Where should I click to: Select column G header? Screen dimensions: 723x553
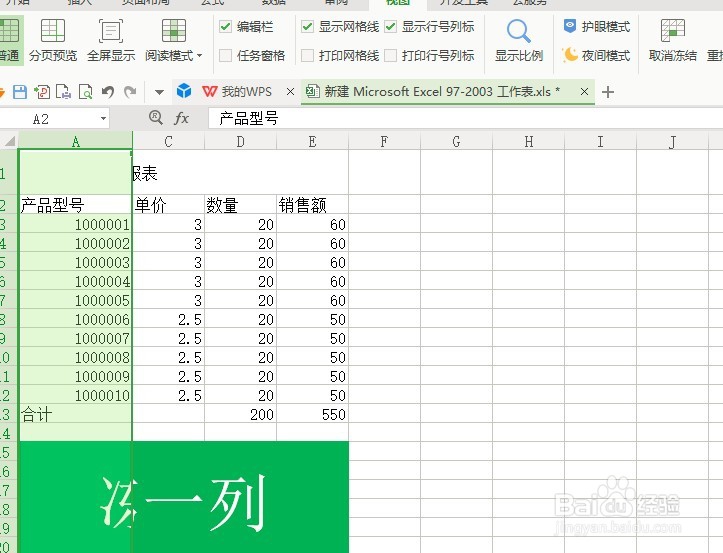coord(456,141)
